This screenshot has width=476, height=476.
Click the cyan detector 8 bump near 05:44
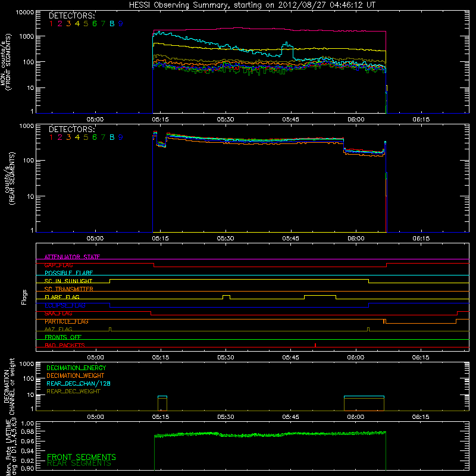tap(287, 49)
